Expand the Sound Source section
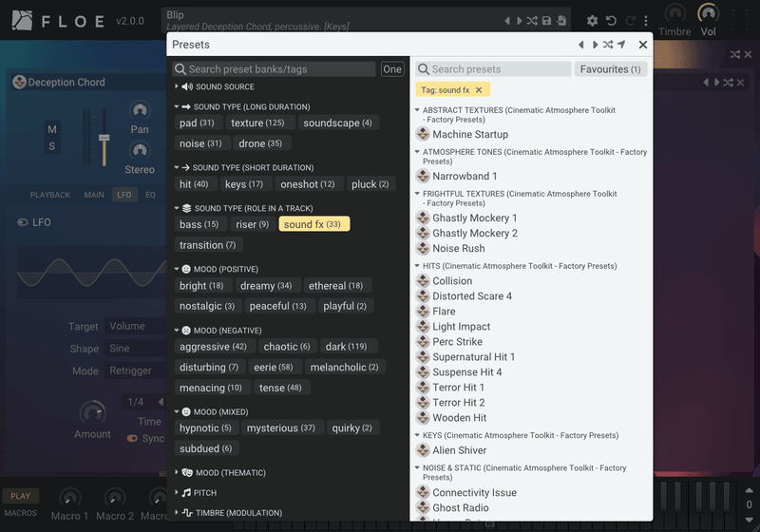This screenshot has width=760, height=532. [177, 86]
